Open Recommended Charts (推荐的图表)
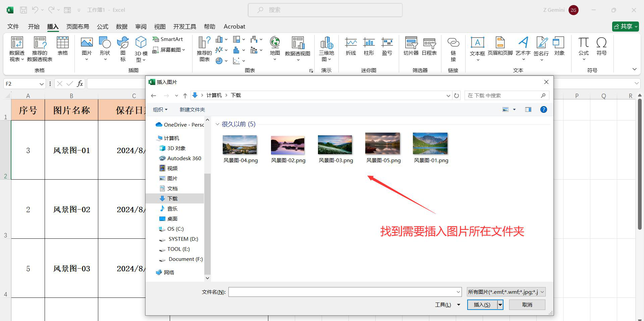 (204, 49)
